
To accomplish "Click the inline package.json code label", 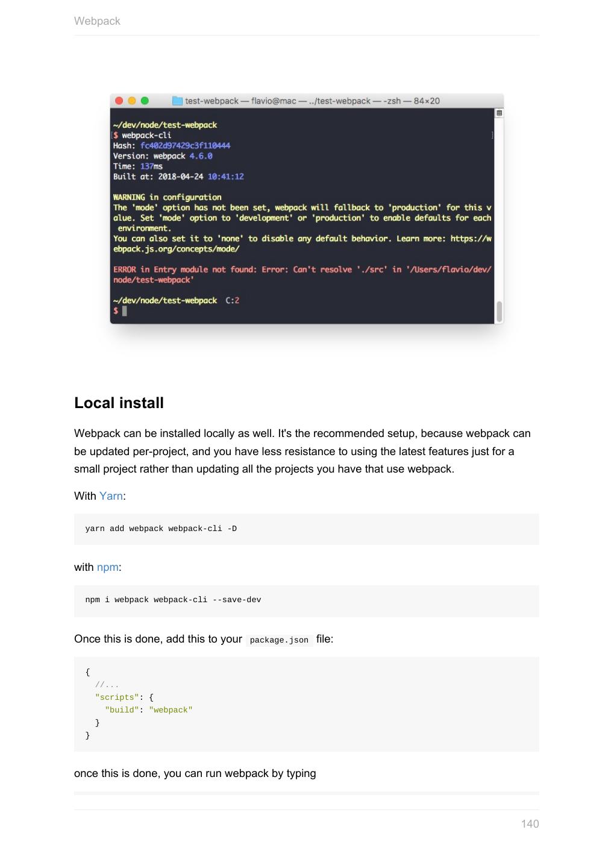I will 279,640.
